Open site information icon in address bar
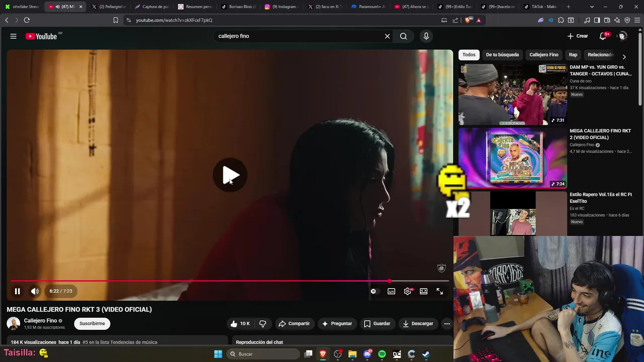Screen dimensions: 644x362 pyautogui.click(x=128, y=20)
